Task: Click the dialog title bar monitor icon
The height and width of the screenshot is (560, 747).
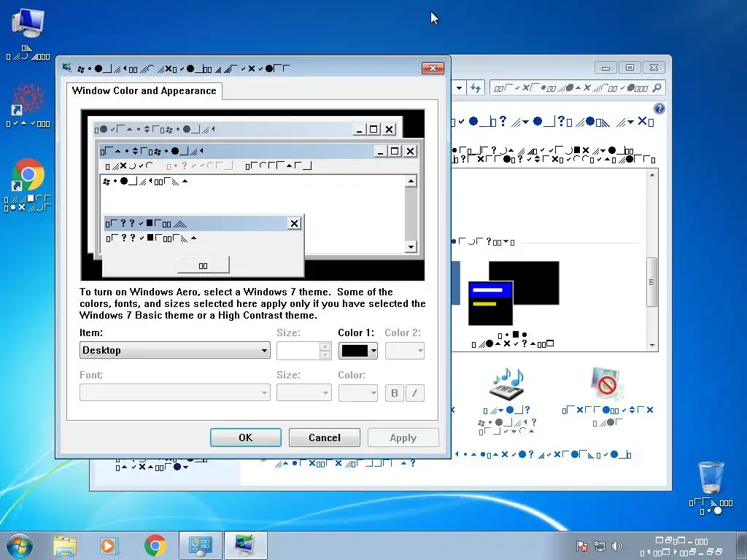Action: tap(66, 68)
